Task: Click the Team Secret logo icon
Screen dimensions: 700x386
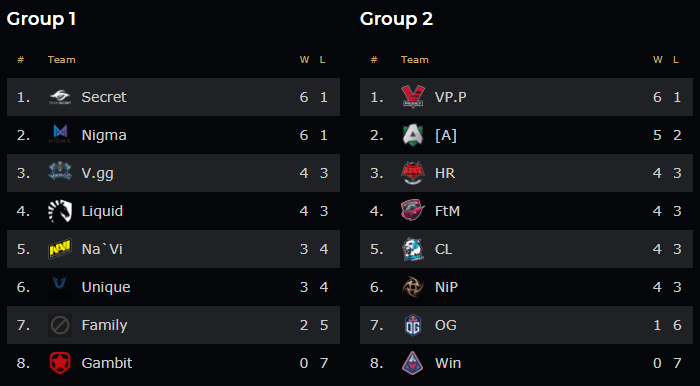Action: coord(60,97)
